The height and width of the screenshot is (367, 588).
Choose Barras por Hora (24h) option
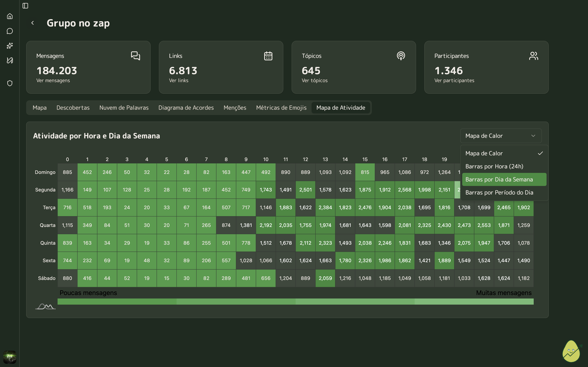point(494,167)
